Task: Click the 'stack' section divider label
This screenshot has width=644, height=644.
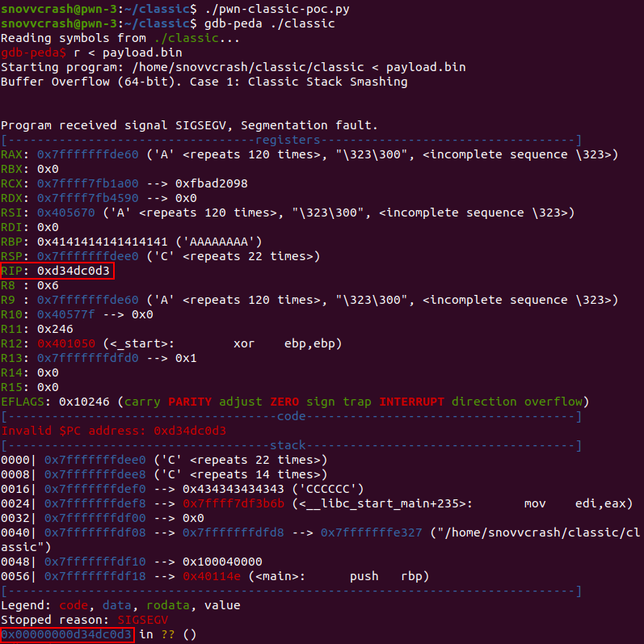Action: tap(290, 445)
